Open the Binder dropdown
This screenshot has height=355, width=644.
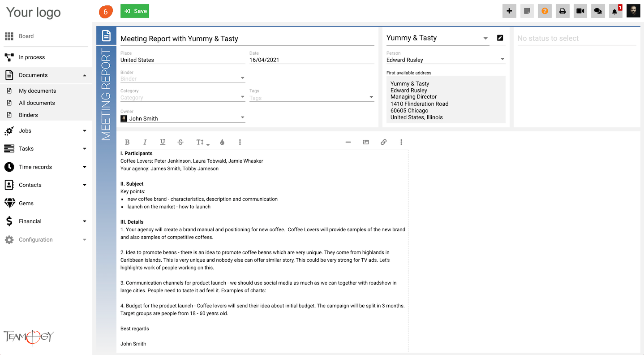coord(183,78)
